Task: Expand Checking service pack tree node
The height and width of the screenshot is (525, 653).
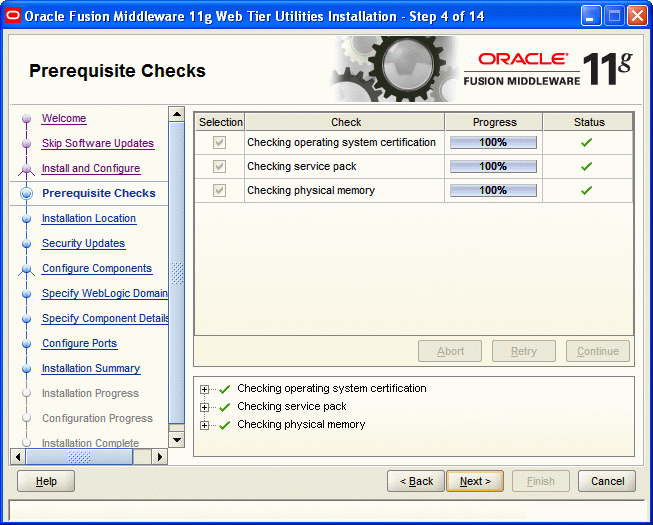Action: click(x=204, y=407)
